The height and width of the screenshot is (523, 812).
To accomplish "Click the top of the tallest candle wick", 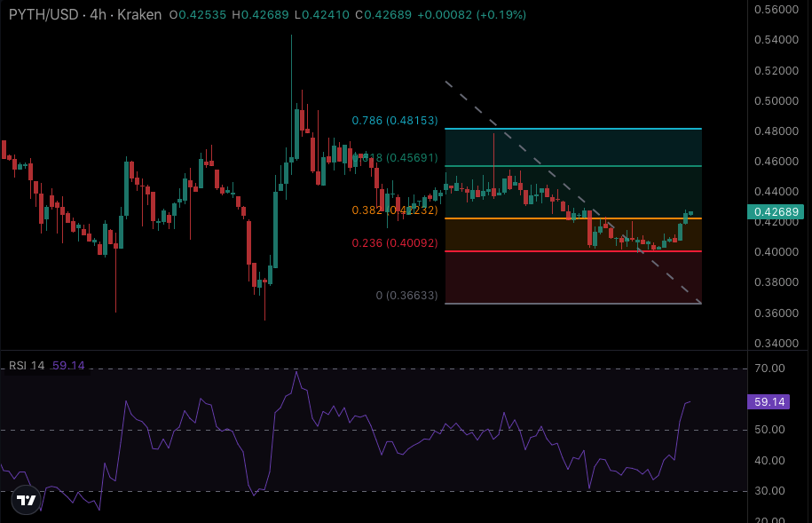I will coord(291,36).
